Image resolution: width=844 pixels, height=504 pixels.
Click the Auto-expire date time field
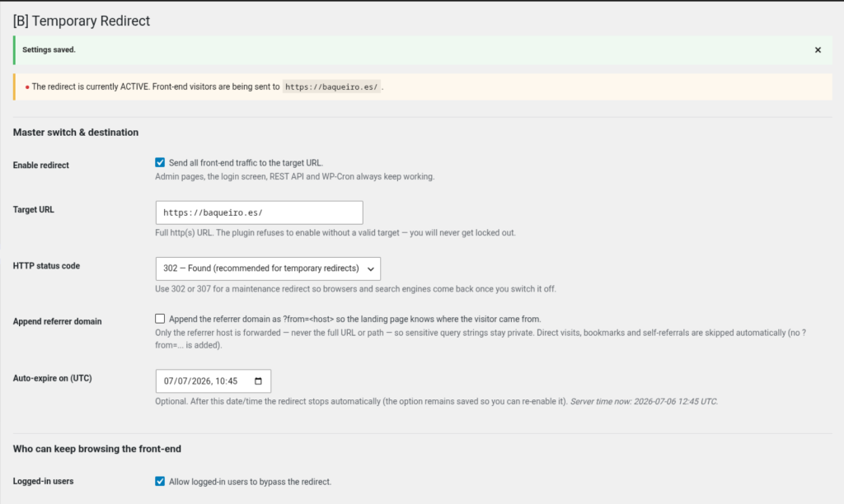click(x=213, y=380)
